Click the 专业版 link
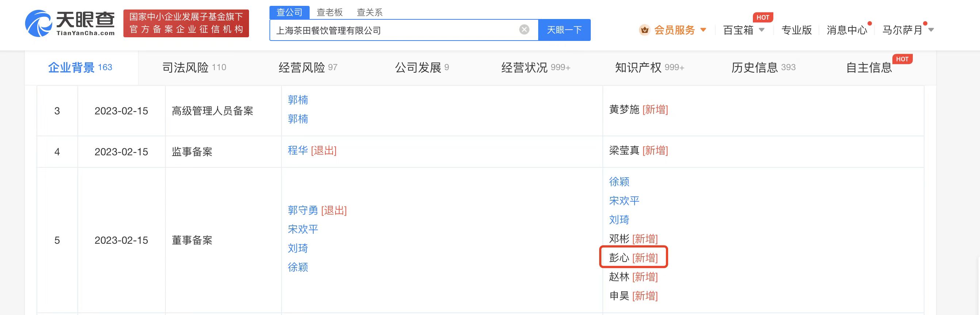This screenshot has width=980, height=315. tap(796, 30)
